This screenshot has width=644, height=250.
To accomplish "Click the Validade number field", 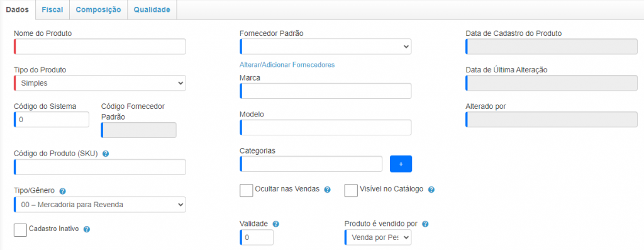I will 257,237.
